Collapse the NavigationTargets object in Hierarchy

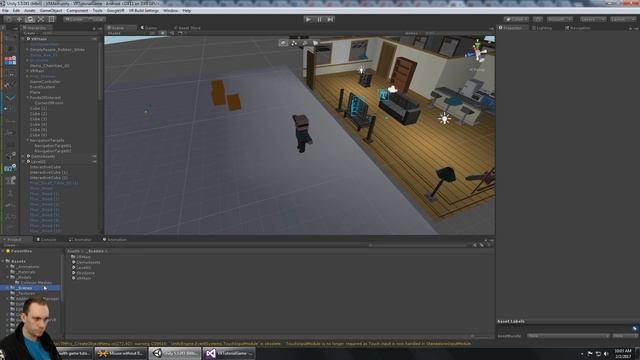click(27, 140)
